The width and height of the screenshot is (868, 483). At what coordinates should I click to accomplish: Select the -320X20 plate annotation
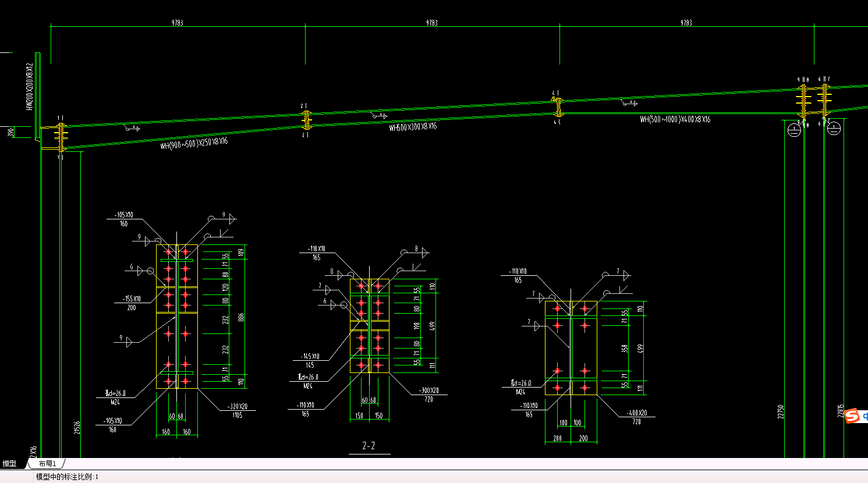click(x=238, y=406)
